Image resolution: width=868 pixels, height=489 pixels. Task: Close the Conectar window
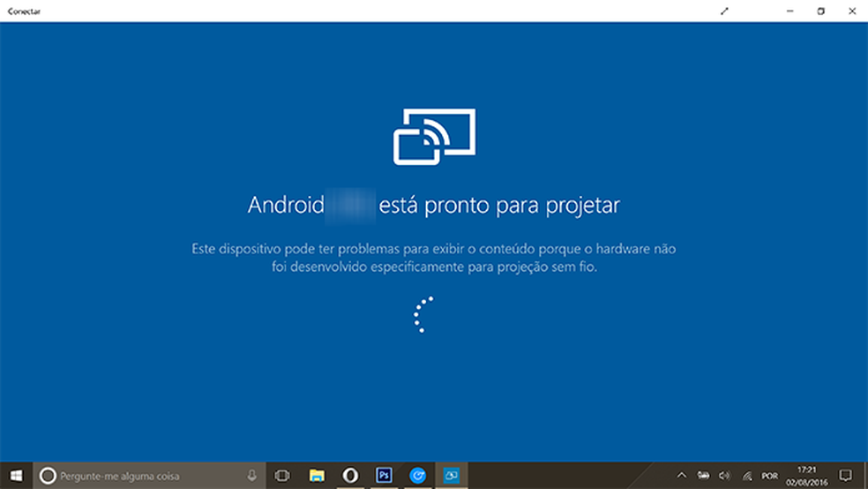(852, 11)
